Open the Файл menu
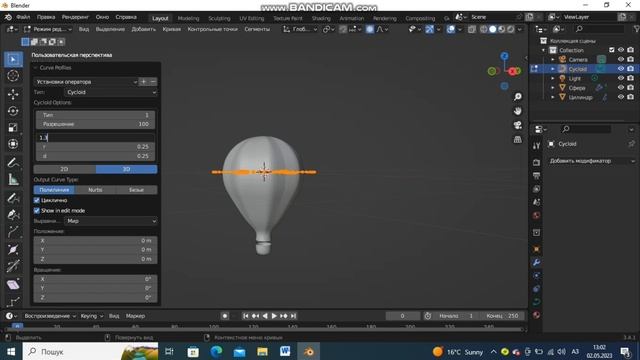 coord(23,18)
